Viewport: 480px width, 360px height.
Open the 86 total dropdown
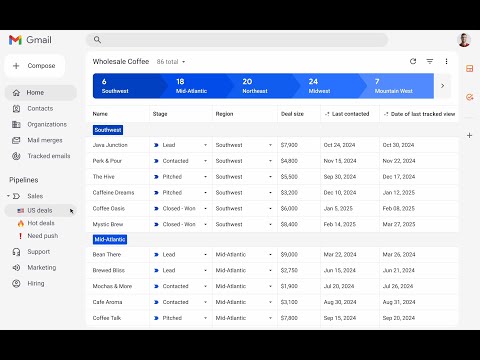(171, 62)
